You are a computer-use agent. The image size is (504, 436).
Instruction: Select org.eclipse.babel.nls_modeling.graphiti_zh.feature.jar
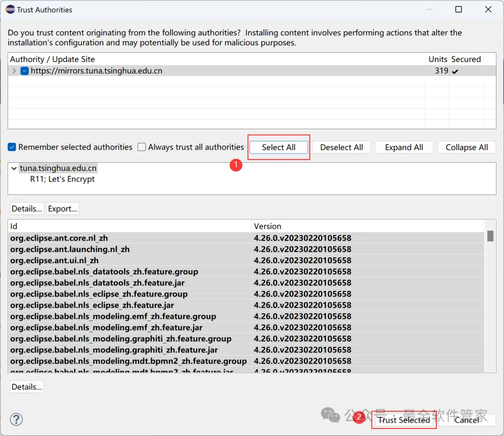(246, 350)
